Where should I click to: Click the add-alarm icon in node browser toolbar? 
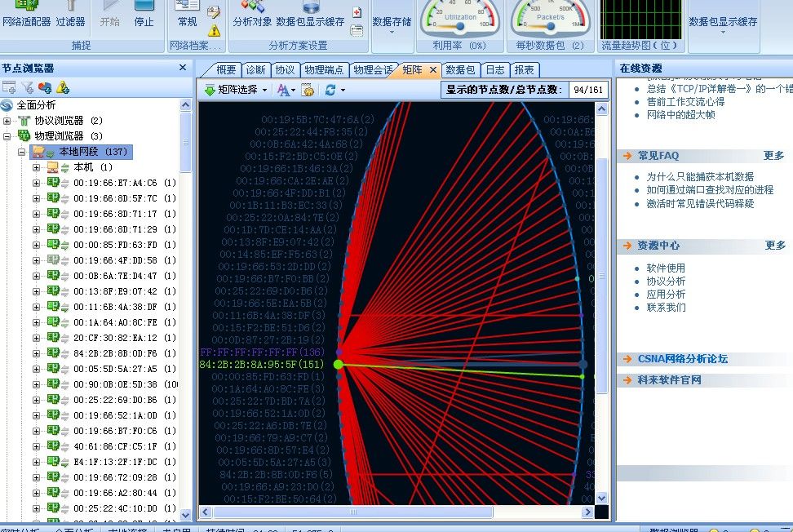coord(63,87)
